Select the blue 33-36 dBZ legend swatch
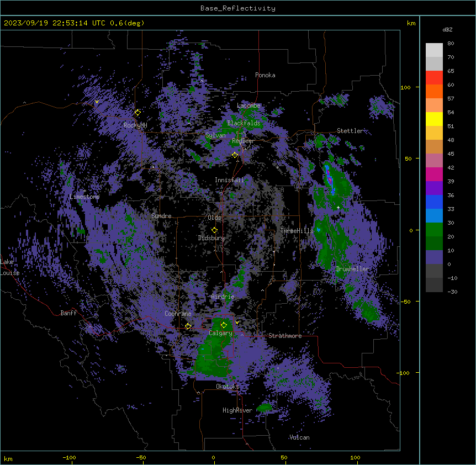Viewport: 476px width, 465px height. pos(434,202)
